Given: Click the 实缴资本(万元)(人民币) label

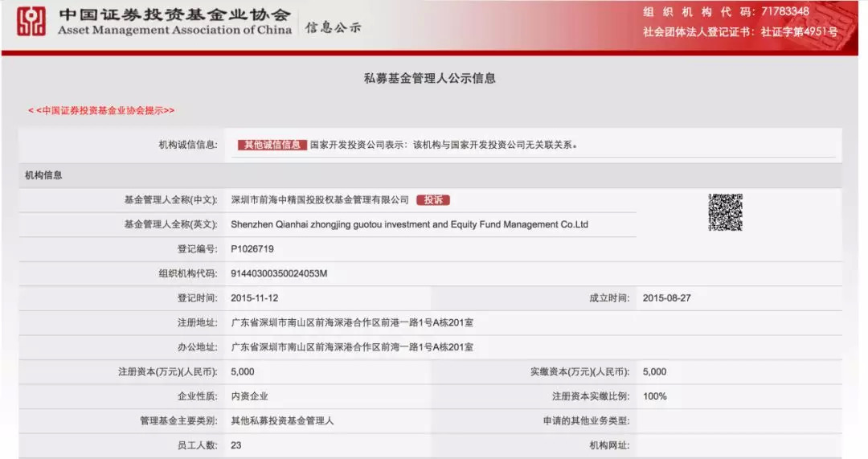Looking at the screenshot, I should tap(579, 371).
